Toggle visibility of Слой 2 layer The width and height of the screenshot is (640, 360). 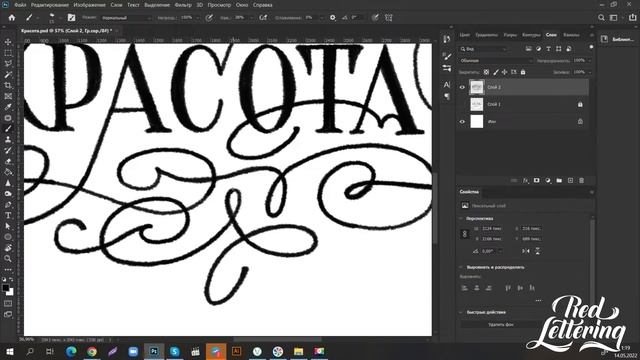point(462,87)
